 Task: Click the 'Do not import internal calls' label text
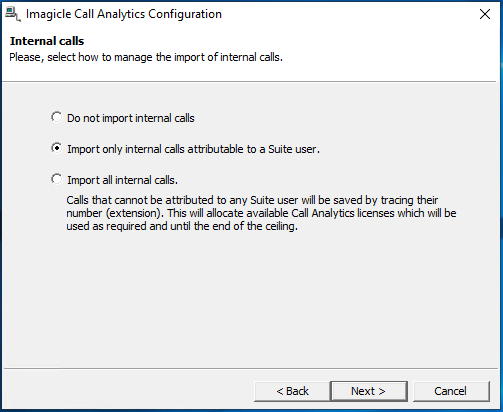[x=131, y=118]
